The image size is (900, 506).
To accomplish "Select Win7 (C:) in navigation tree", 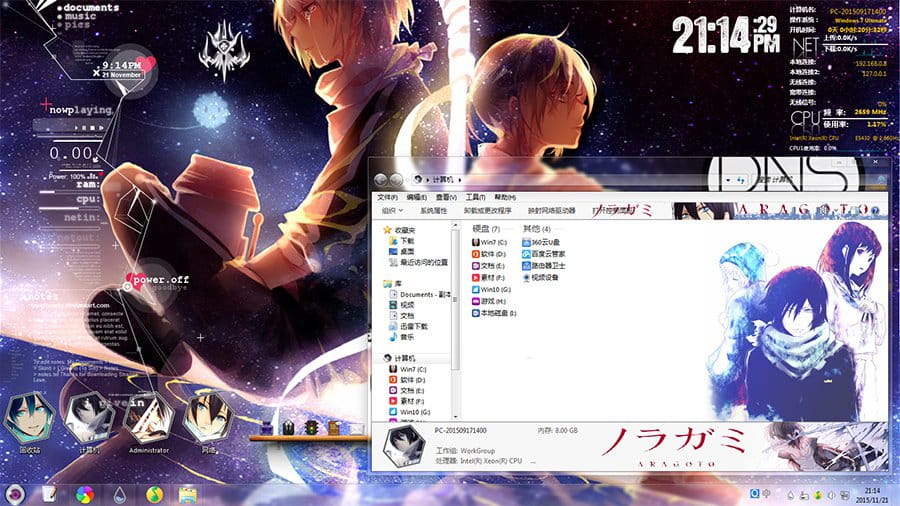I will pos(408,369).
